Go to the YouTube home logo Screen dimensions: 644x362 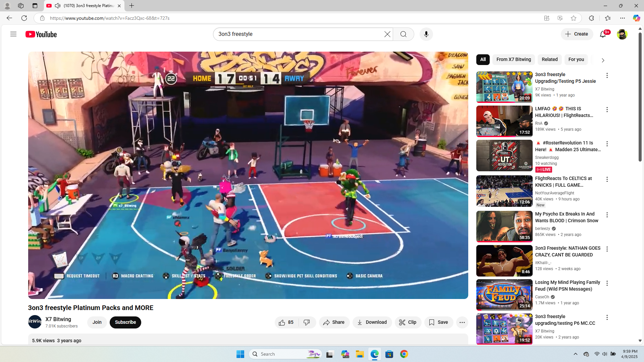point(41,34)
